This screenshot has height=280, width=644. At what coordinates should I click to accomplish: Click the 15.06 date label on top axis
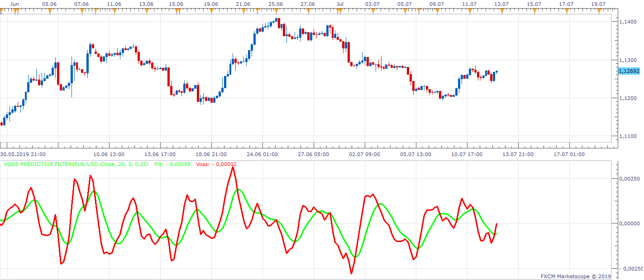click(x=176, y=4)
